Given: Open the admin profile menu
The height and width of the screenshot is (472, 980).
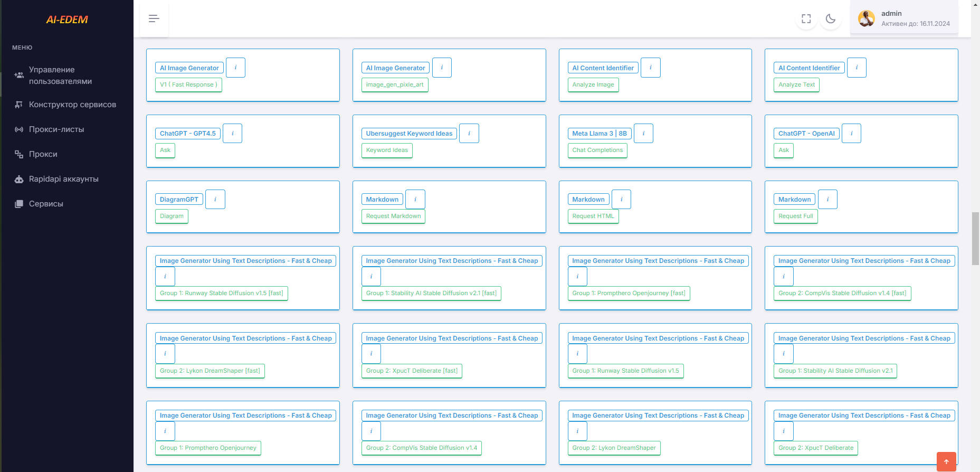Looking at the screenshot, I should point(904,18).
